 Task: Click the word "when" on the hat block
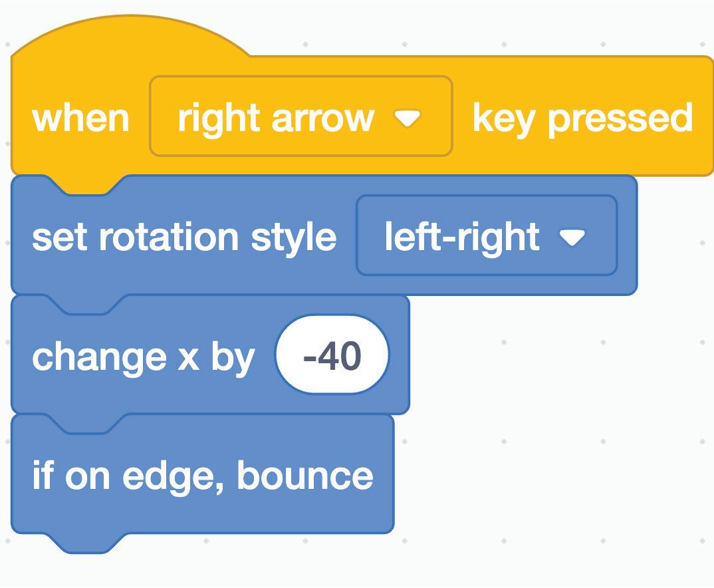(x=80, y=118)
